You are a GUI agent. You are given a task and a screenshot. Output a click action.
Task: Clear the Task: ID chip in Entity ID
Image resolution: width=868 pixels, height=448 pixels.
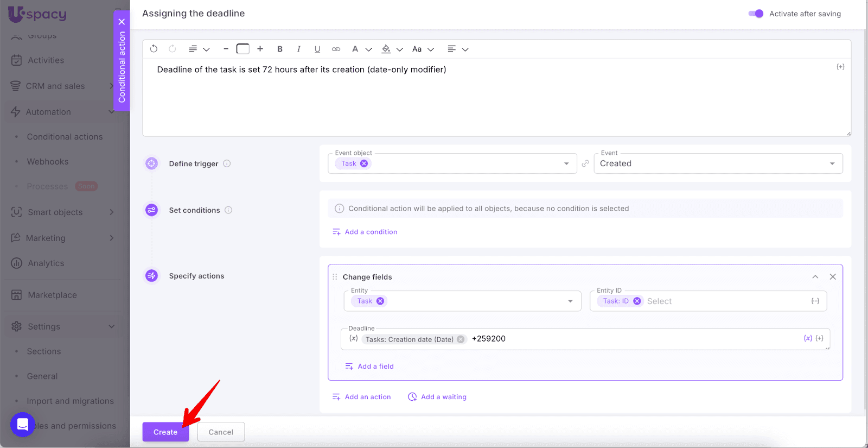tap(637, 301)
